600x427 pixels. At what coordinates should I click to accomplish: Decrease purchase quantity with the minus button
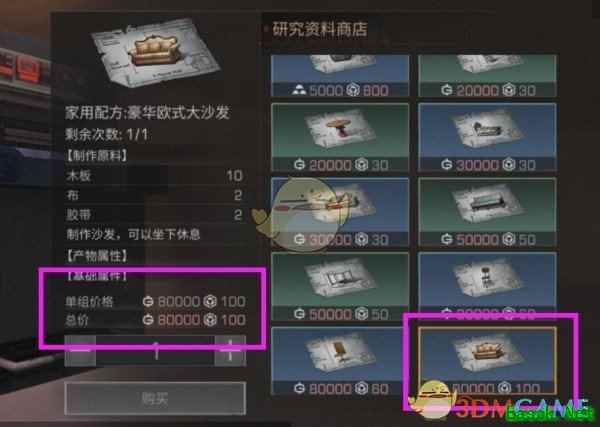coord(80,351)
